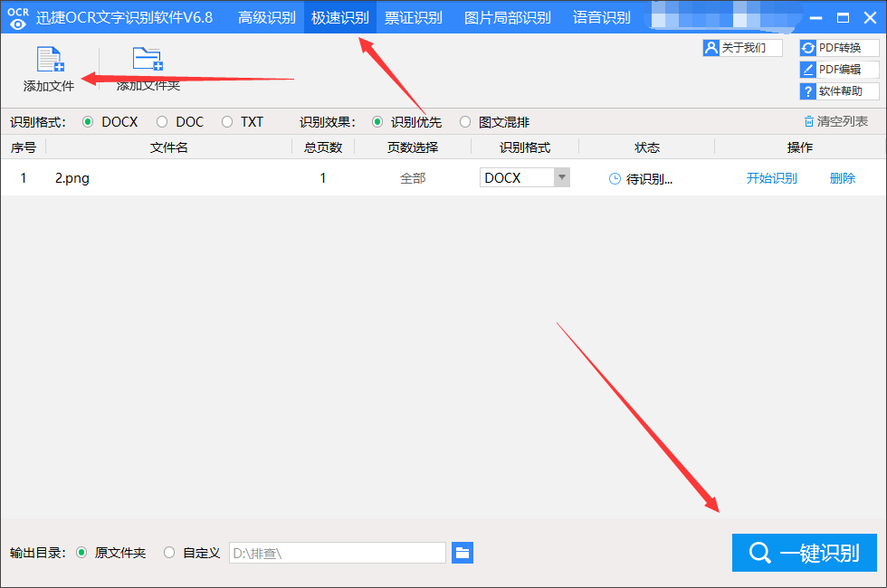Click the Add File (添加文件) icon

(x=50, y=60)
